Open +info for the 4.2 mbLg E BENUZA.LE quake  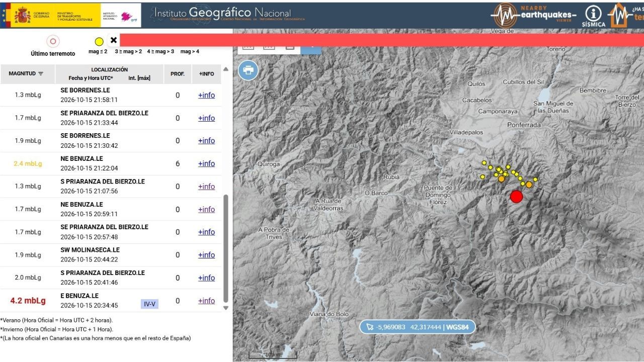click(206, 301)
